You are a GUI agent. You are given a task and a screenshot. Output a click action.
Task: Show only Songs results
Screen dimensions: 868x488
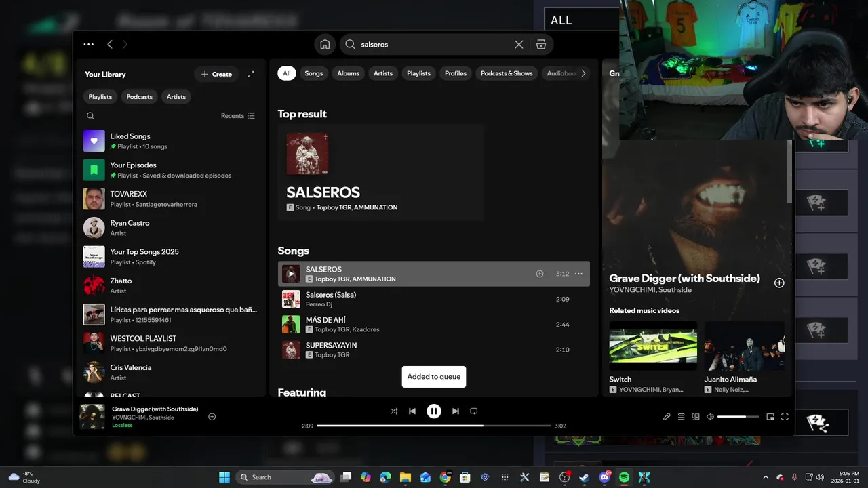coord(314,73)
